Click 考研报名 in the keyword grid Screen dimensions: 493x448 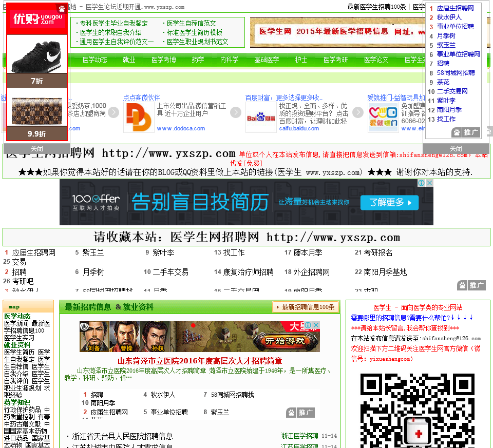coord(378,252)
